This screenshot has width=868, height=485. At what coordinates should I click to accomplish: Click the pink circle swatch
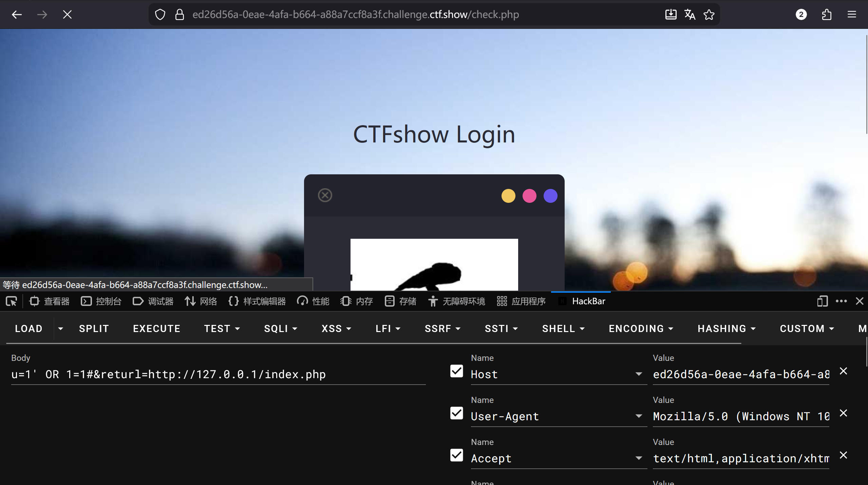point(529,196)
